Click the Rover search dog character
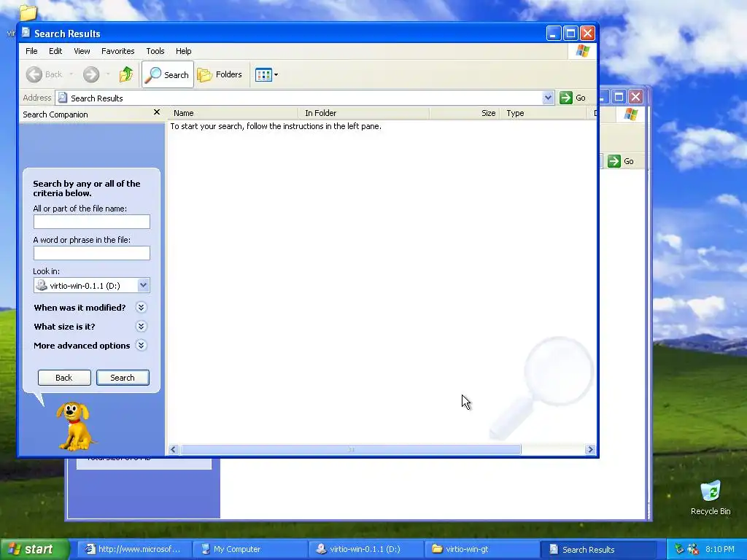Viewport: 747px width, 560px height. [74, 426]
